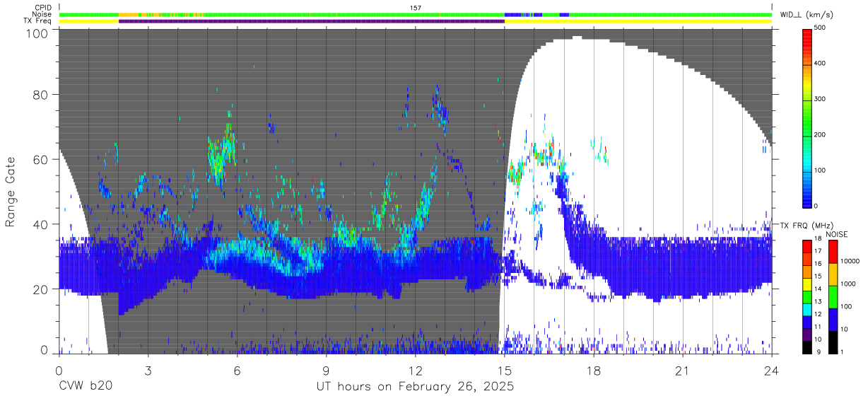Click the 300 label on width colorbar
The height and width of the screenshot is (401, 868).
[821, 99]
